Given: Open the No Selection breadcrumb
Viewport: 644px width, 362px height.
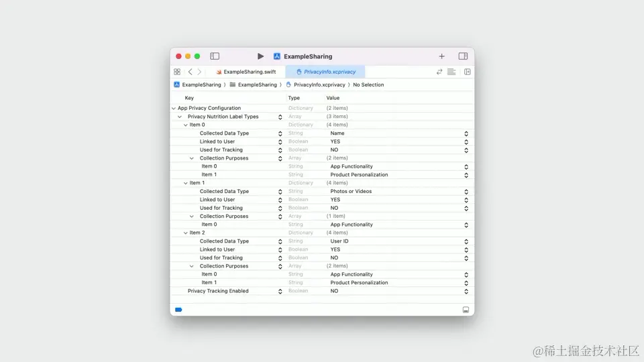Looking at the screenshot, I should click(x=368, y=84).
